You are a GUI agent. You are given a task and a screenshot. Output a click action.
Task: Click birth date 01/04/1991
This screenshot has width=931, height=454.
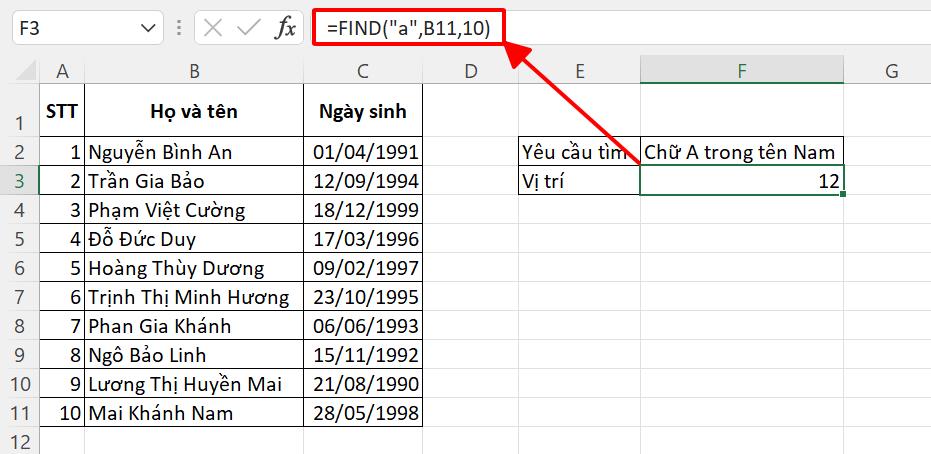point(363,152)
